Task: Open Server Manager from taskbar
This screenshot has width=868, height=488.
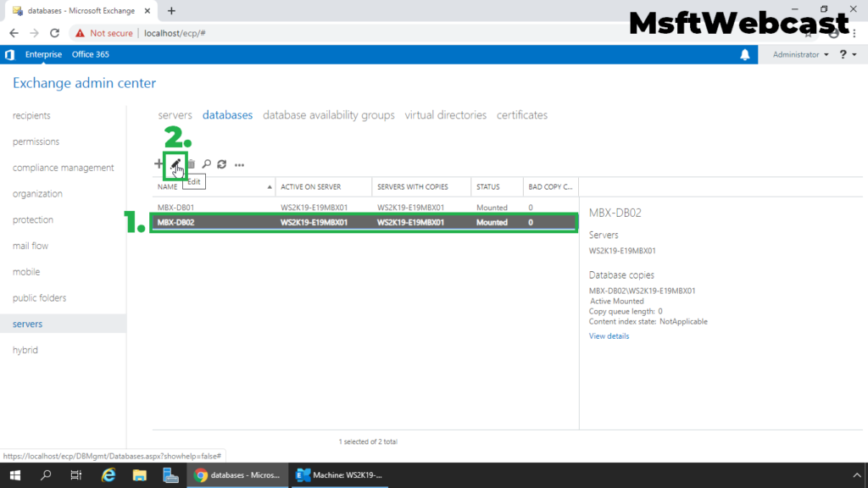Action: (x=170, y=475)
